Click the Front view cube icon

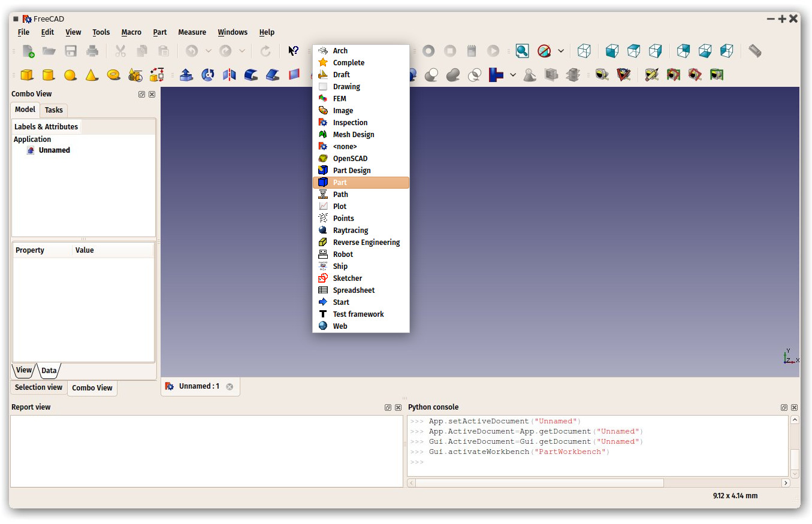[x=612, y=51]
